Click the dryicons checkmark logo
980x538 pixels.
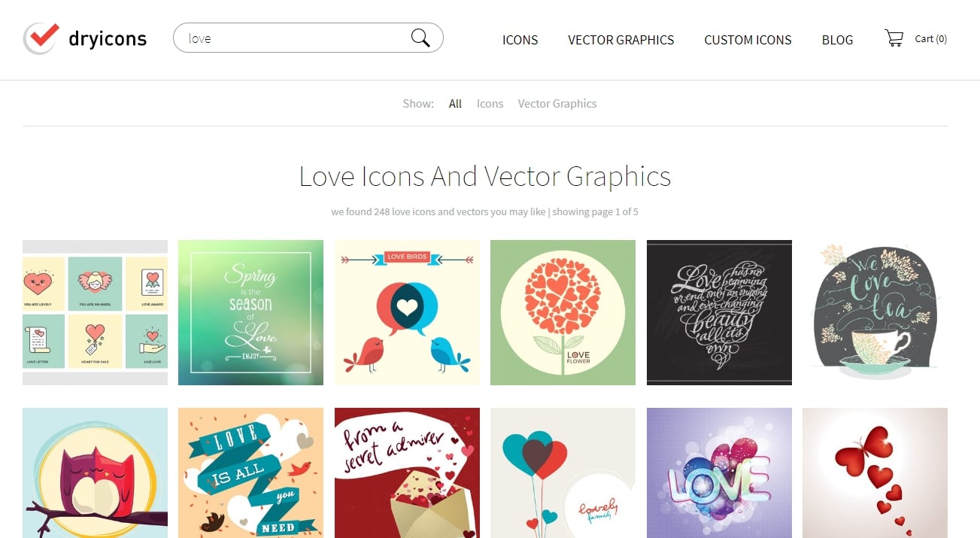tap(41, 38)
